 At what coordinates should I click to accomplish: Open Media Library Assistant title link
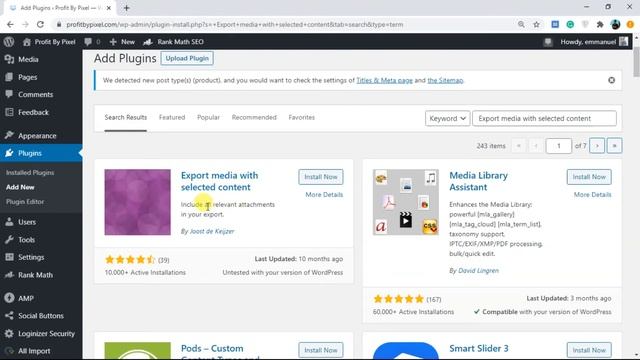[x=478, y=181]
